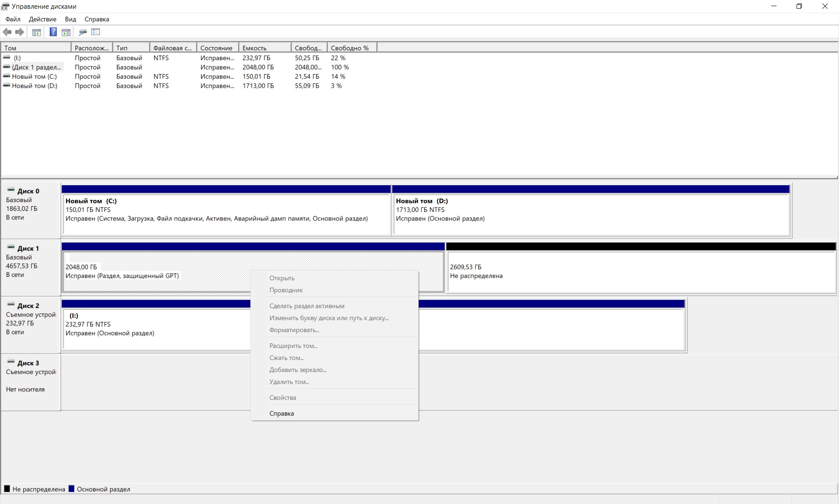The height and width of the screenshot is (504, 839).
Task: Click drive icon beside Диск 1 раздел row
Action: click(7, 67)
